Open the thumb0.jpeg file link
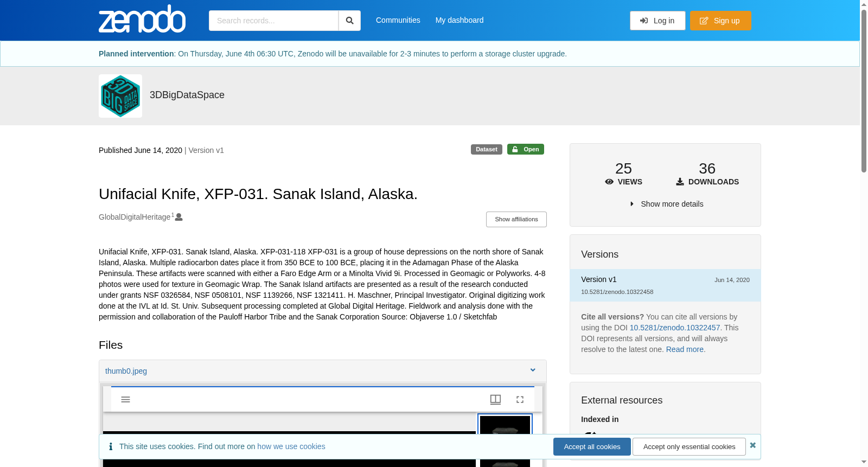 click(126, 371)
